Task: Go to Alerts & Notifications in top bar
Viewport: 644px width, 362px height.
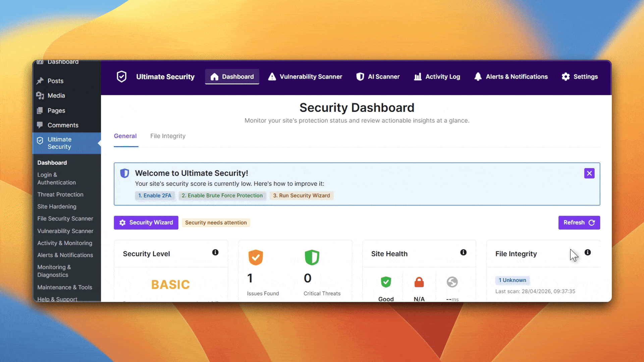Action: (x=511, y=76)
